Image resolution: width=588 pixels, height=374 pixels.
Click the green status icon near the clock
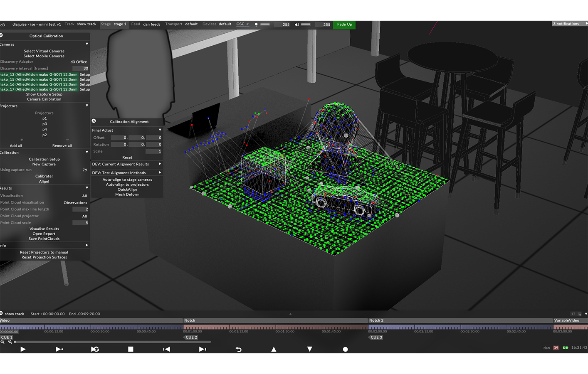point(565,347)
